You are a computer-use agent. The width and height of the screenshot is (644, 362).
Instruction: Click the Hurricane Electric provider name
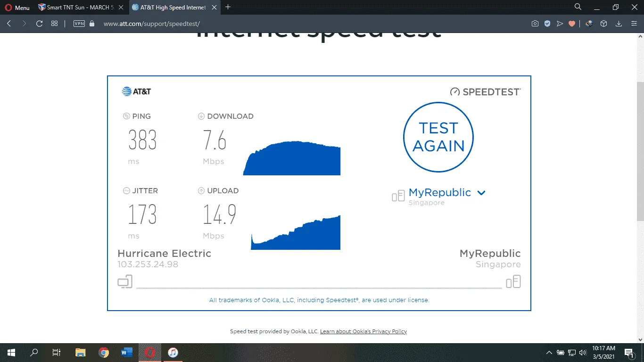(x=164, y=254)
